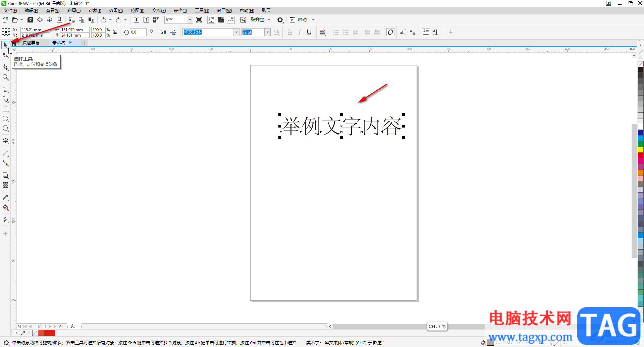Expand the font name list
This screenshot has height=347, width=644.
[236, 32]
